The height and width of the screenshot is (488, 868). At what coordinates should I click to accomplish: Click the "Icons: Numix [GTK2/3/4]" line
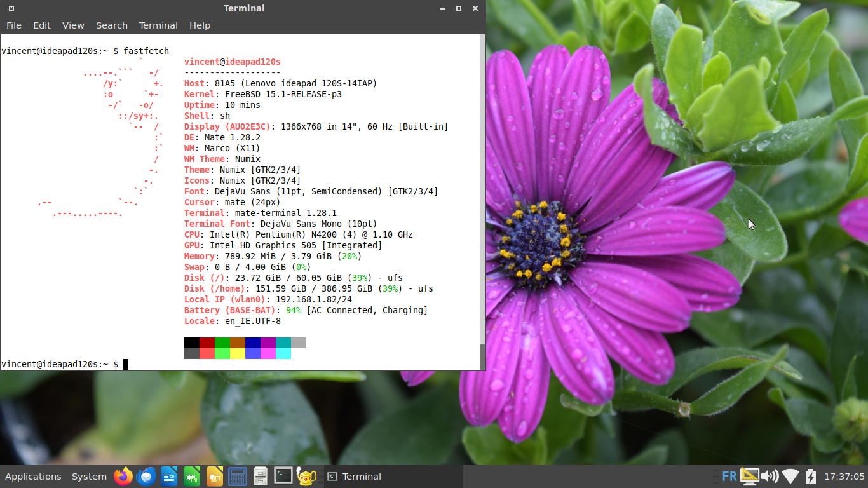coord(243,180)
